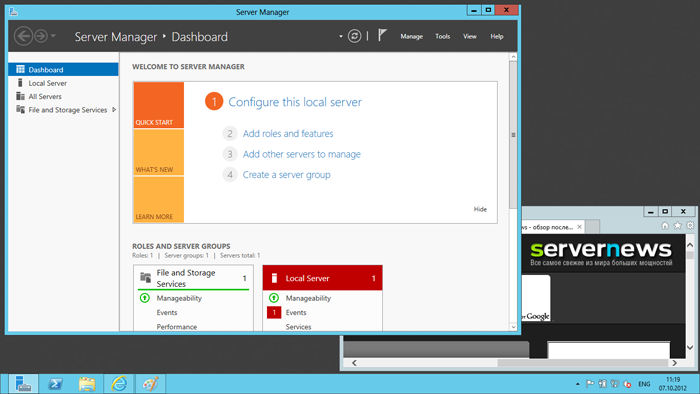The height and width of the screenshot is (394, 700).
Task: Click the What's New tile
Action: (x=158, y=153)
